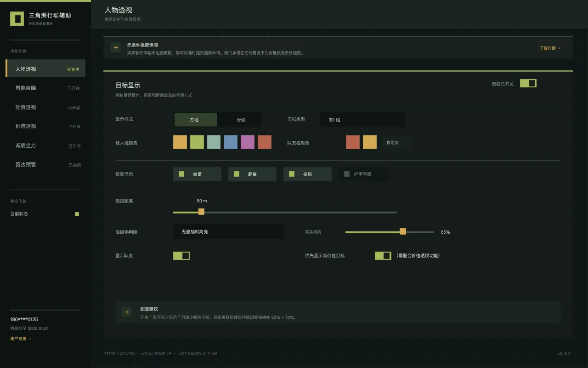588x368 pixels.
Task: Click the version number v8.18.2
Action: [x=564, y=354]
